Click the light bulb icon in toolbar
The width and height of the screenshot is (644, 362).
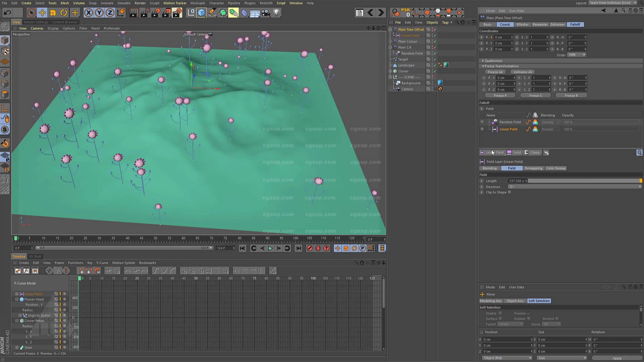tap(276, 13)
